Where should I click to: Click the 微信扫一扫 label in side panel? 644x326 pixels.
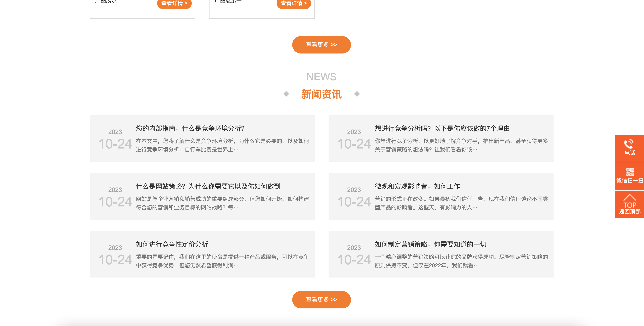click(x=630, y=181)
